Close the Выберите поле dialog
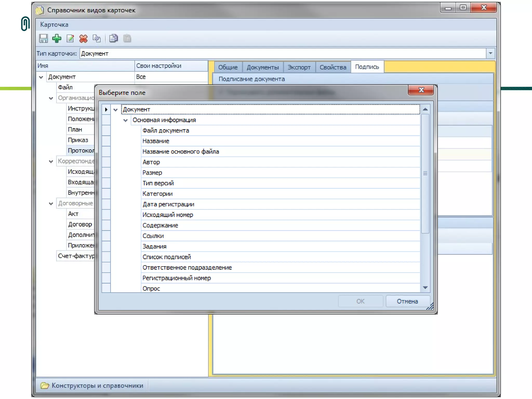The width and height of the screenshot is (532, 399). click(x=421, y=90)
